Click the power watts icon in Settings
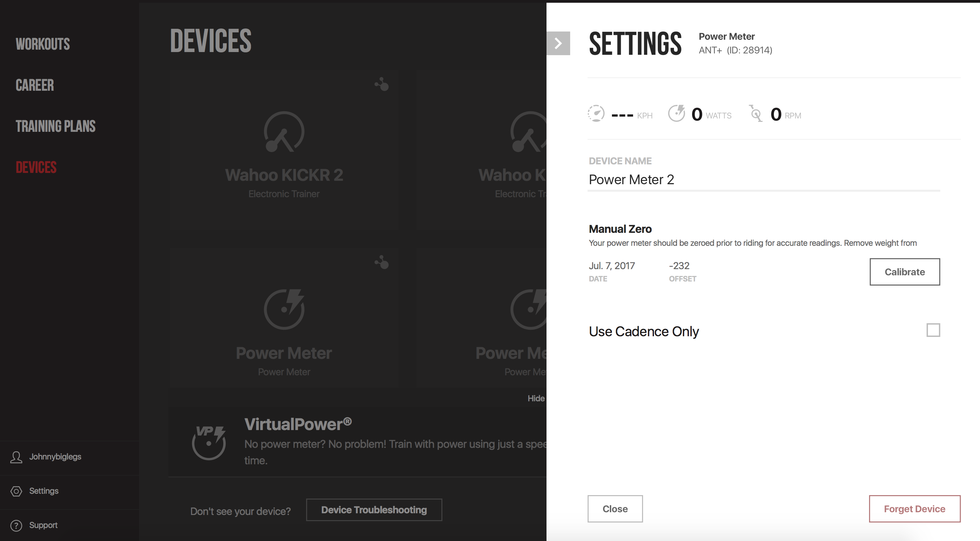This screenshot has width=980, height=541. coord(677,113)
